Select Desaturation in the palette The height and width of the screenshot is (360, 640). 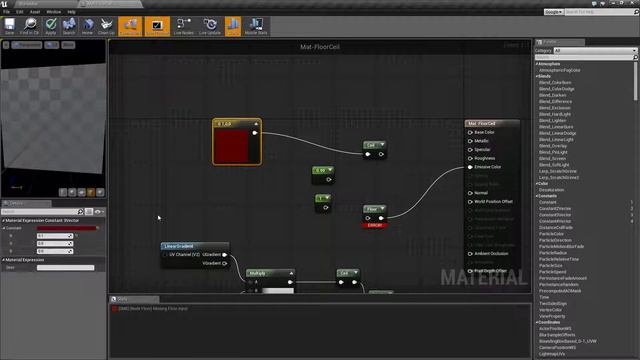(551, 190)
